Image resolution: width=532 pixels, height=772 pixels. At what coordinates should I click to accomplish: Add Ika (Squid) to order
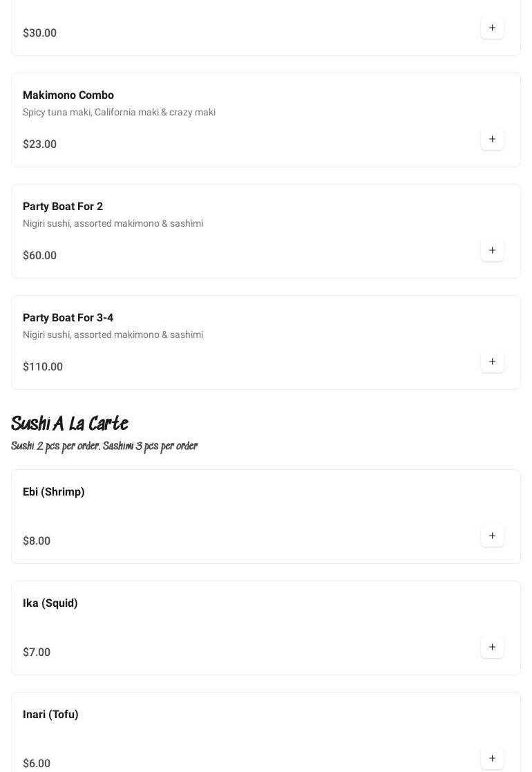click(492, 648)
